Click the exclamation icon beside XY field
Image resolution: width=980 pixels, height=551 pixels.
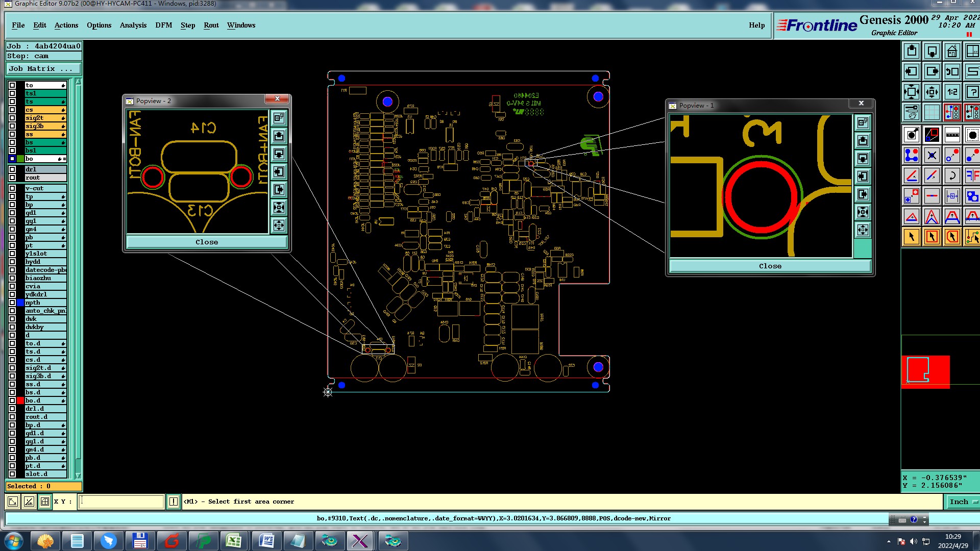[174, 502]
